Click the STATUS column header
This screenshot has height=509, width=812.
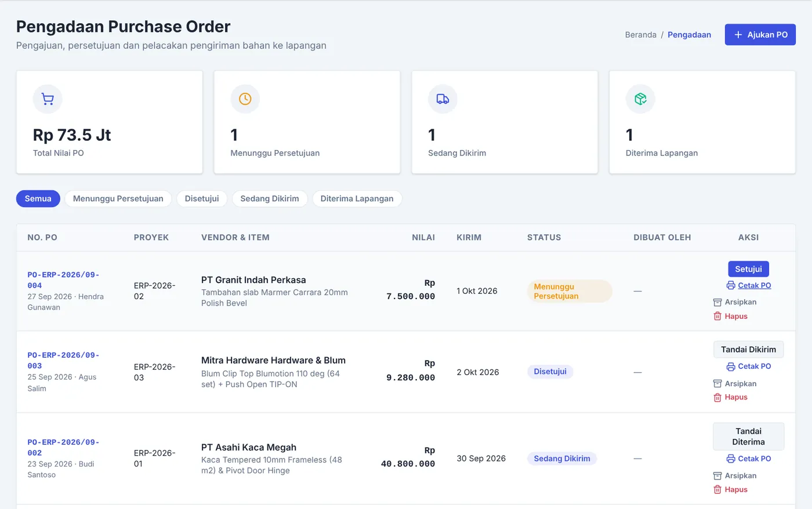pos(544,238)
